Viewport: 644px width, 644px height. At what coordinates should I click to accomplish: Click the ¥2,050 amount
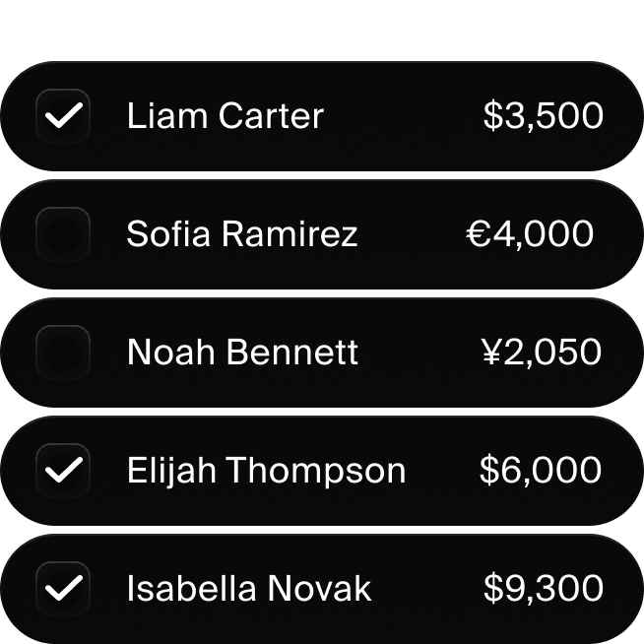point(539,353)
